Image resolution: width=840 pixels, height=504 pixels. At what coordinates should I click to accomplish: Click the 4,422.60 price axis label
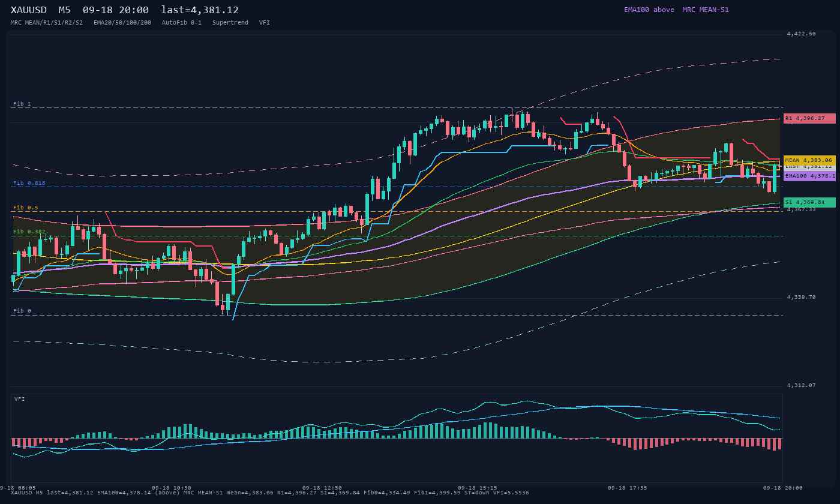point(802,34)
